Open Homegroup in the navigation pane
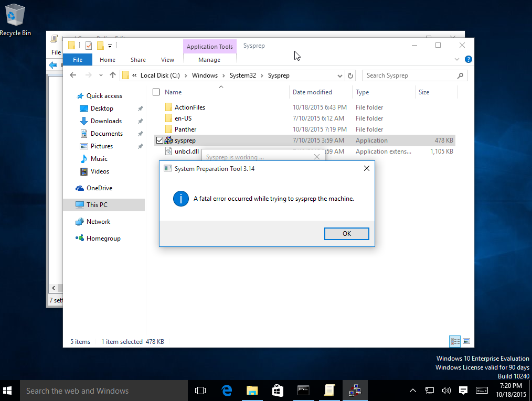The width and height of the screenshot is (532, 401). tap(103, 239)
